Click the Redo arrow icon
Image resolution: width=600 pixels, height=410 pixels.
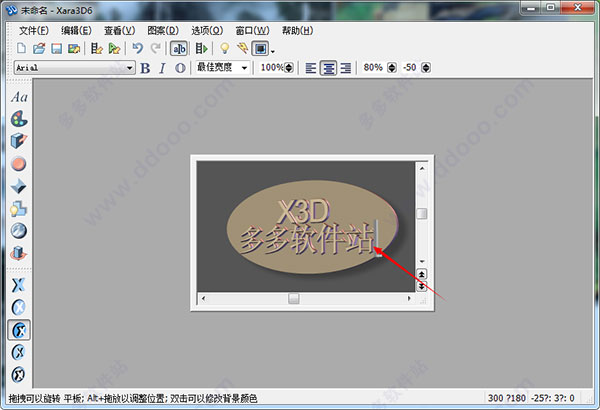click(156, 49)
